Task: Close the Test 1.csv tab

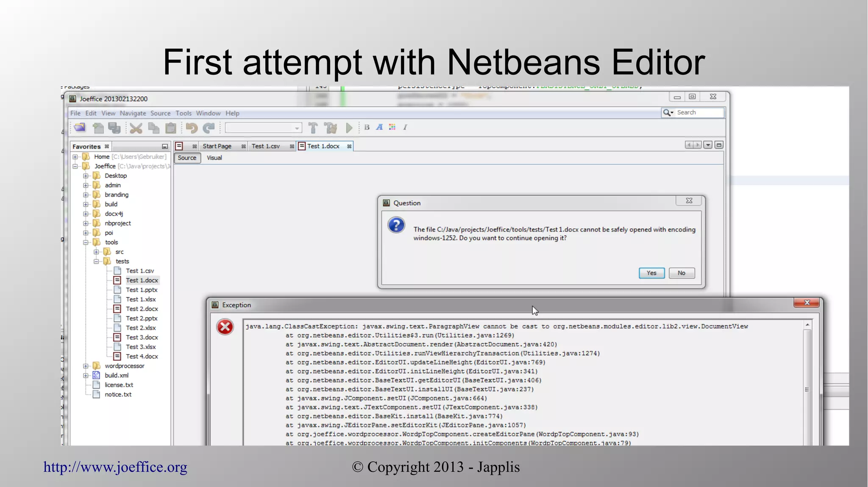Action: [x=292, y=146]
